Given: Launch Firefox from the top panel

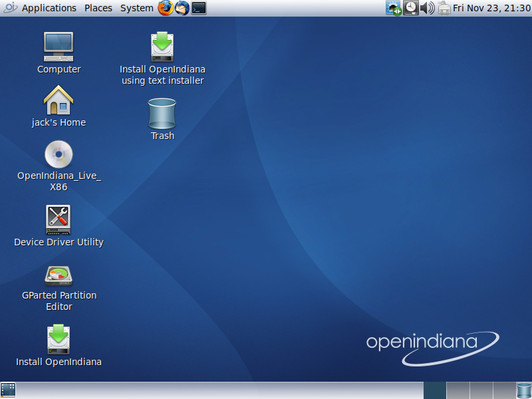Looking at the screenshot, I should pos(166,8).
